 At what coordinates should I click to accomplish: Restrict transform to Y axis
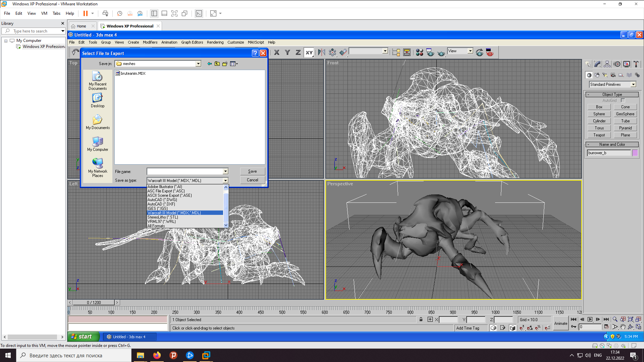pos(287,52)
